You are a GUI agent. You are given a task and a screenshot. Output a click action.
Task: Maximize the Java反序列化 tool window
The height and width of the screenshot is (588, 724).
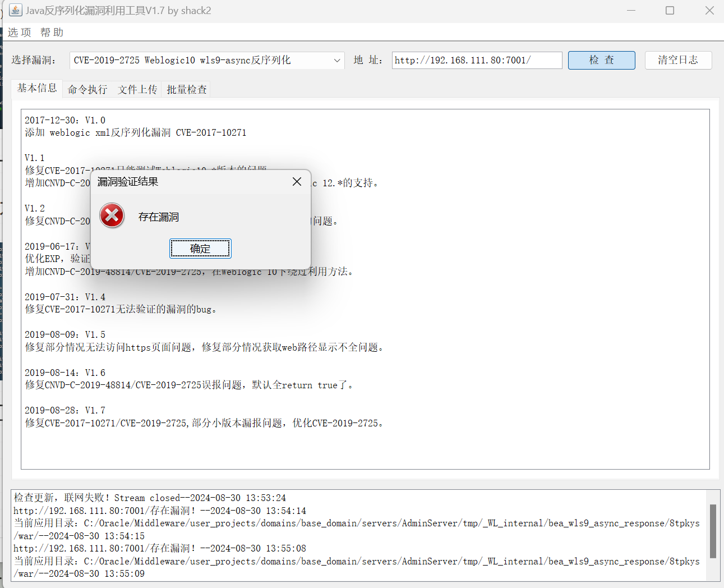(670, 11)
